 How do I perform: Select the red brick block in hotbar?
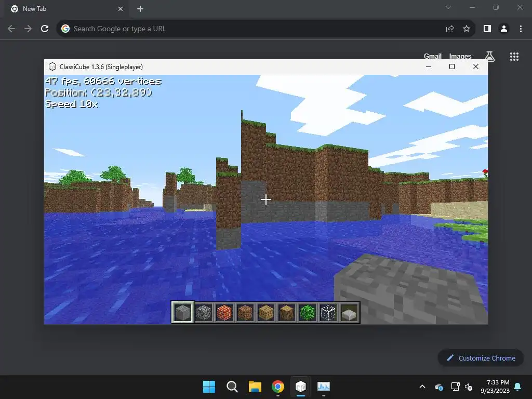click(x=224, y=312)
